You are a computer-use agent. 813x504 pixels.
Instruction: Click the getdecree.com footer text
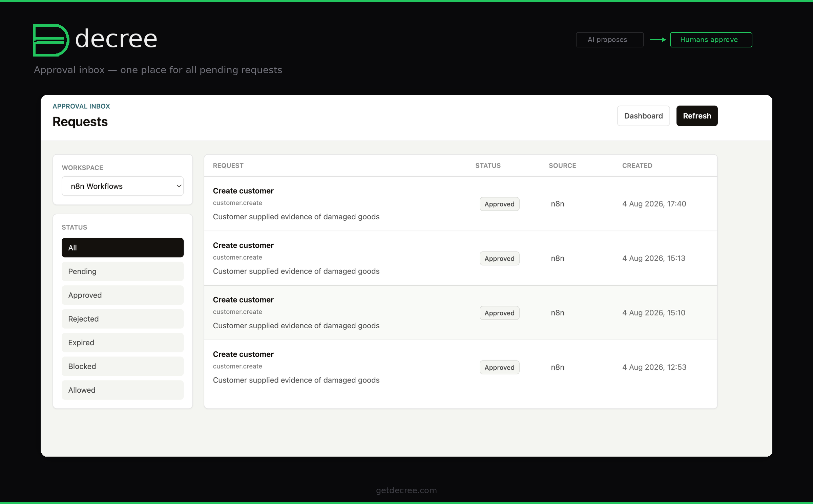[x=406, y=490]
